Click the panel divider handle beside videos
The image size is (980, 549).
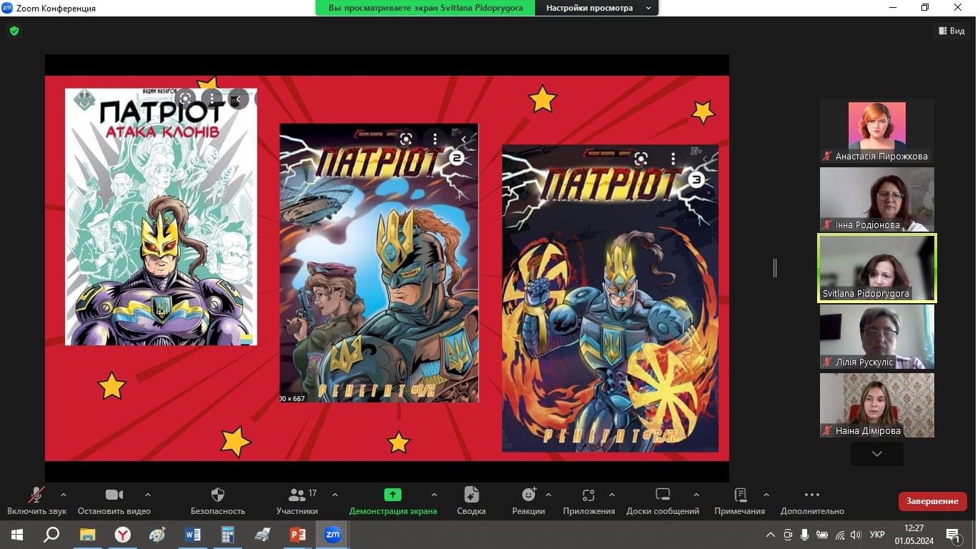click(x=775, y=268)
